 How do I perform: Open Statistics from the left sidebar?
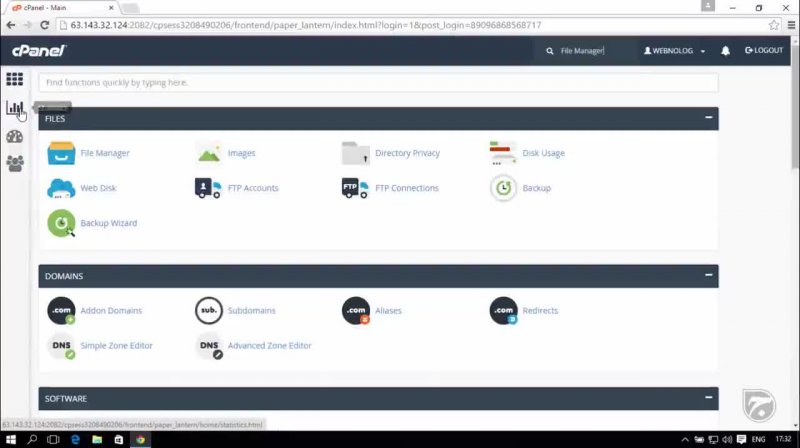15,108
